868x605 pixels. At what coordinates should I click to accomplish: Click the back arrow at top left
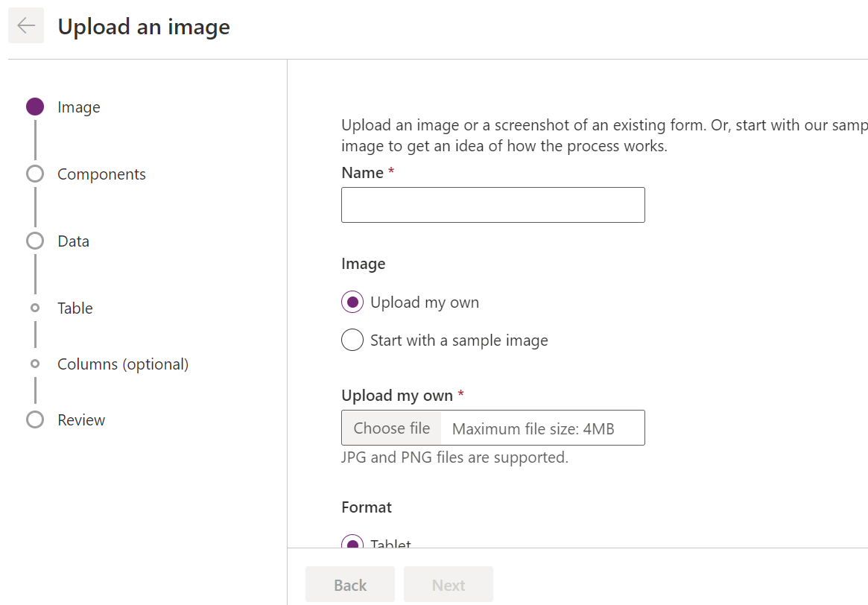click(25, 25)
